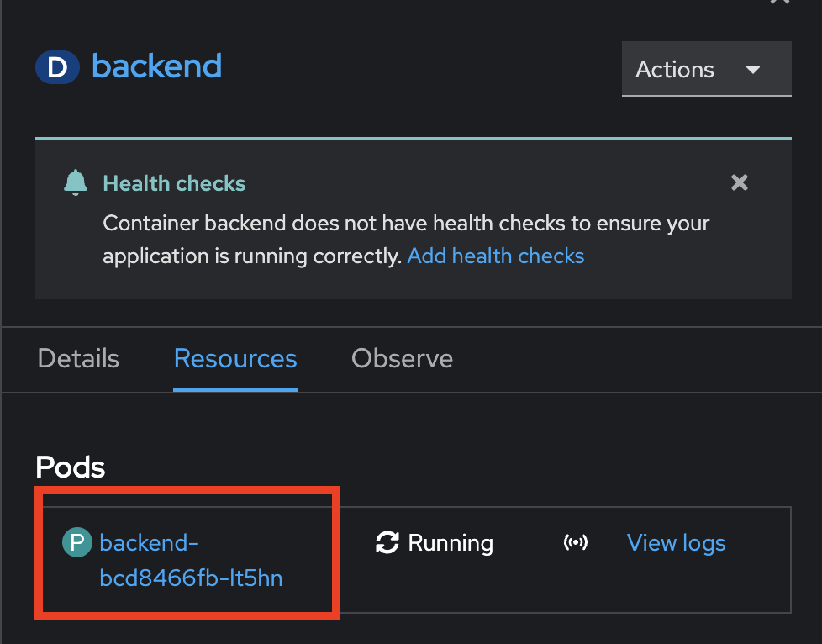Click the teal P pod badge icon
Image resolution: width=822 pixels, height=644 pixels.
pyautogui.click(x=77, y=542)
